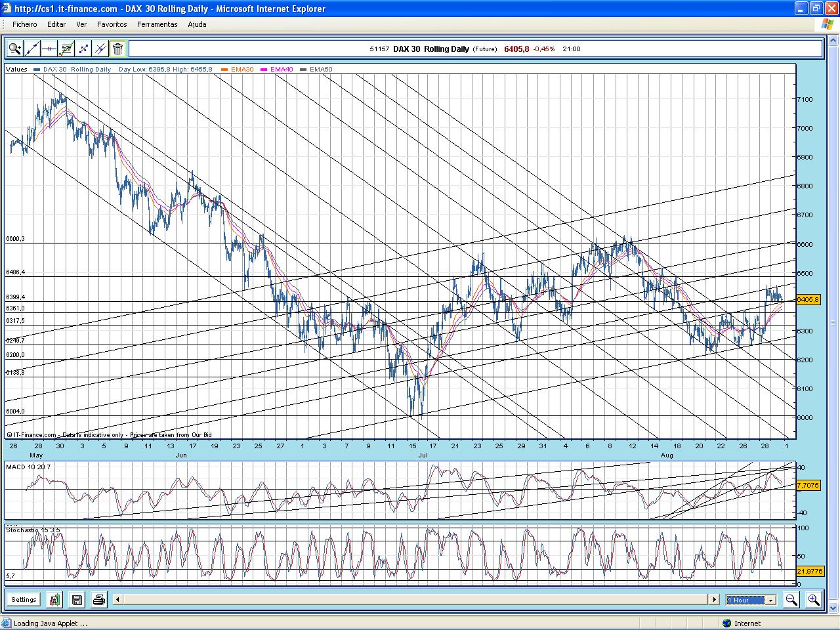This screenshot has width=840, height=630.
Task: Open the indicators chart tool icon
Action: click(66, 49)
